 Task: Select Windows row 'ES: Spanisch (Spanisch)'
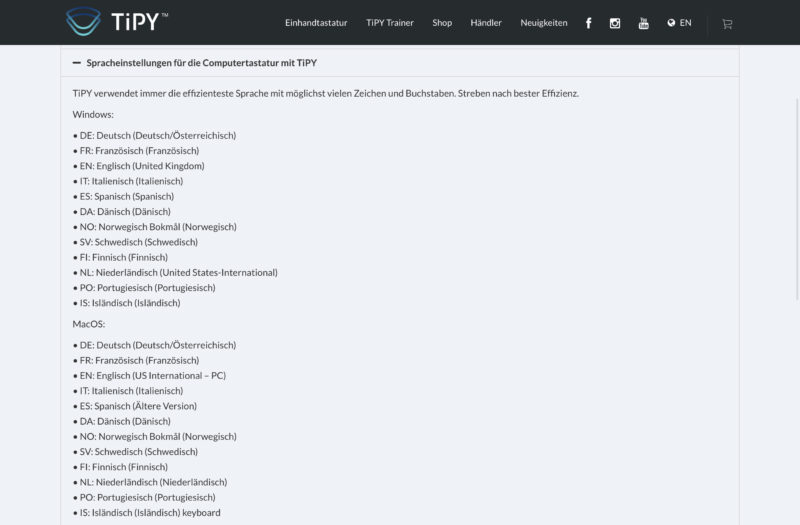pyautogui.click(x=123, y=196)
